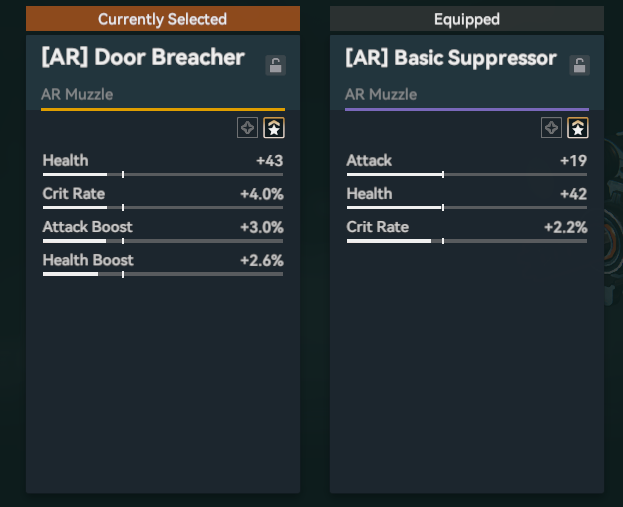Click the star icon on Basic Suppressor
Viewport: 623px width, 507px height.
click(x=577, y=127)
